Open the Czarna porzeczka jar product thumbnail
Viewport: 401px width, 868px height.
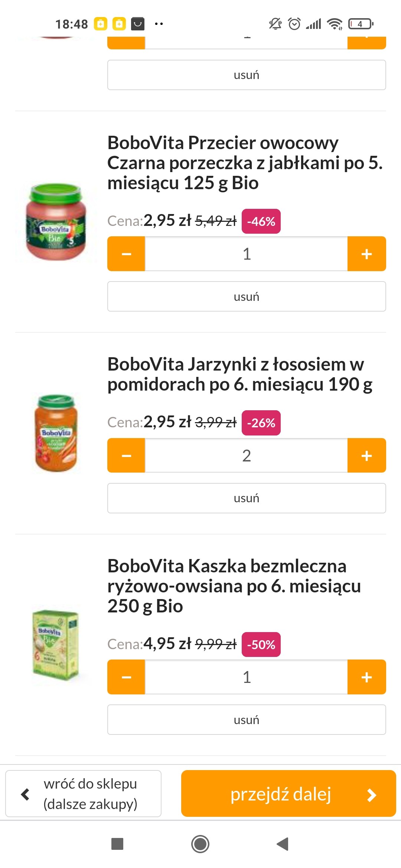[x=56, y=222]
